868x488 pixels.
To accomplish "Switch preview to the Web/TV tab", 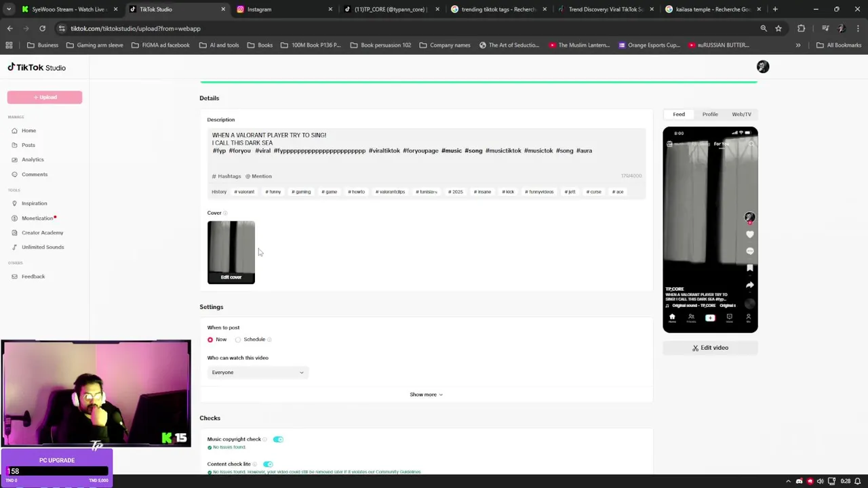I will tap(741, 114).
